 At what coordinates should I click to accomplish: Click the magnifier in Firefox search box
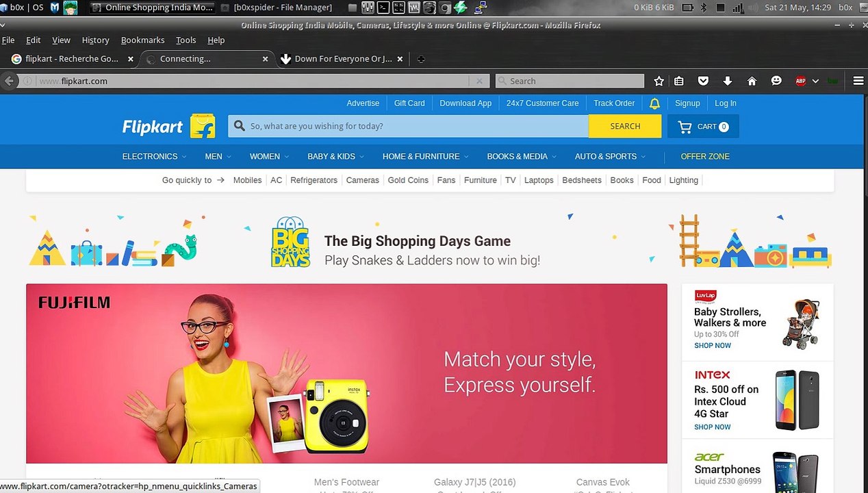point(502,81)
